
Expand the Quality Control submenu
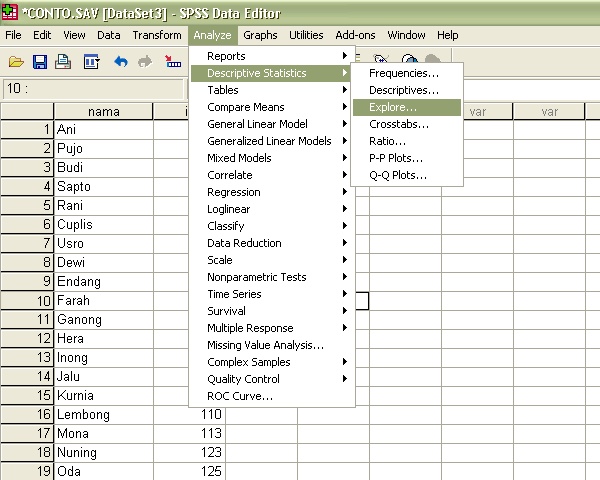pos(272,379)
